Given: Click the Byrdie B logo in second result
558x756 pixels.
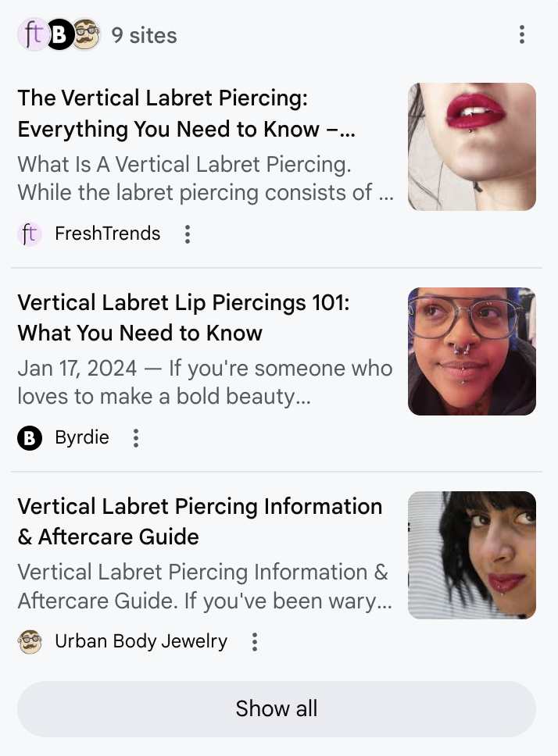Looking at the screenshot, I should [30, 438].
